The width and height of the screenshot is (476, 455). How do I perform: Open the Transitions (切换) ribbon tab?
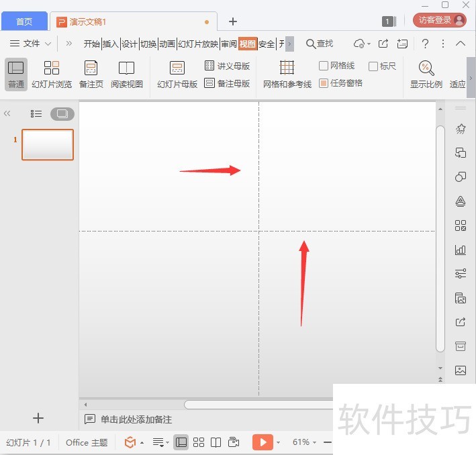[148, 44]
